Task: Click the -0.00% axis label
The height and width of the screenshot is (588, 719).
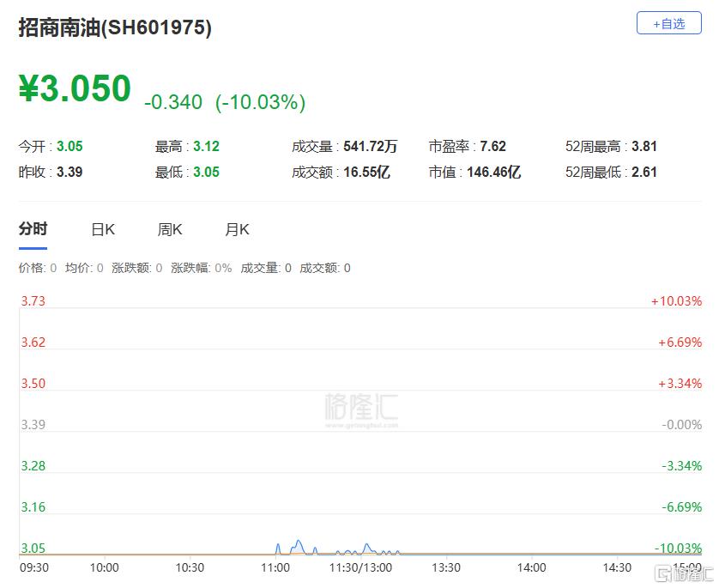Action: pyautogui.click(x=682, y=425)
